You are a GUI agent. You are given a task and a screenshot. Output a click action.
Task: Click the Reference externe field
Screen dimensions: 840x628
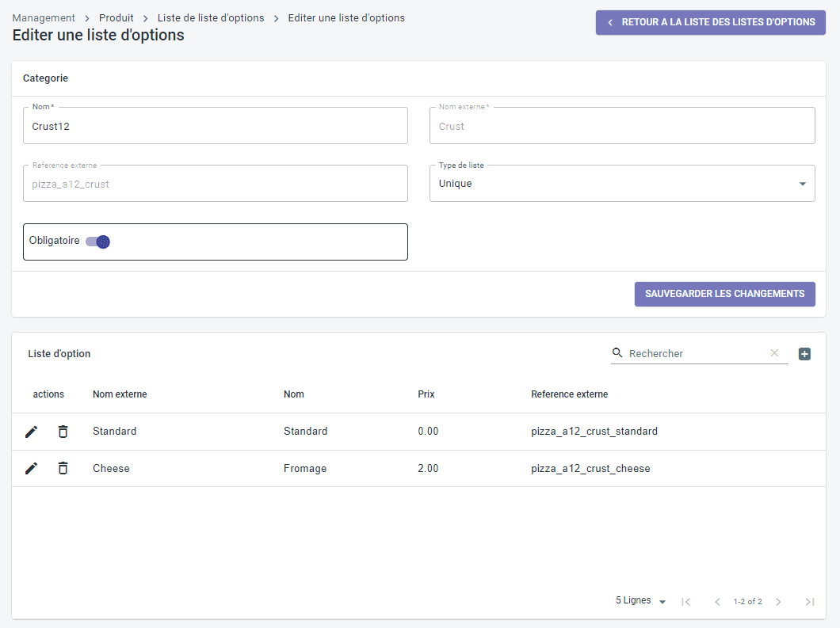(x=216, y=184)
